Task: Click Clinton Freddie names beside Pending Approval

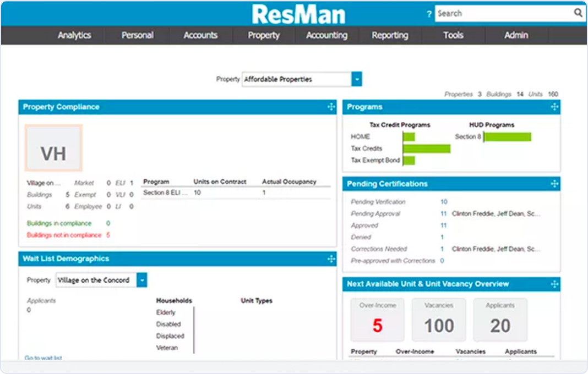Action: tap(496, 213)
